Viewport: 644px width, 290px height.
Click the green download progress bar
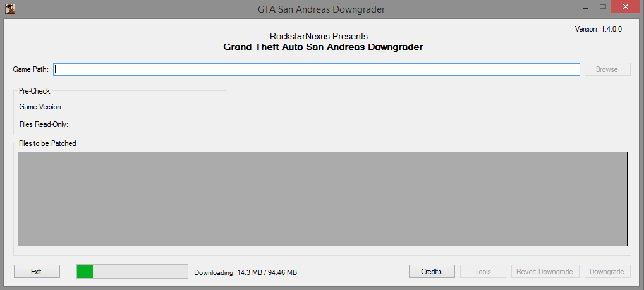point(132,272)
